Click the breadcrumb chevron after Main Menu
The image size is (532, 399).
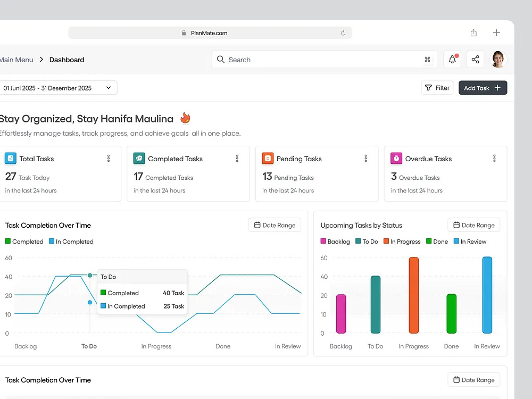coord(41,60)
